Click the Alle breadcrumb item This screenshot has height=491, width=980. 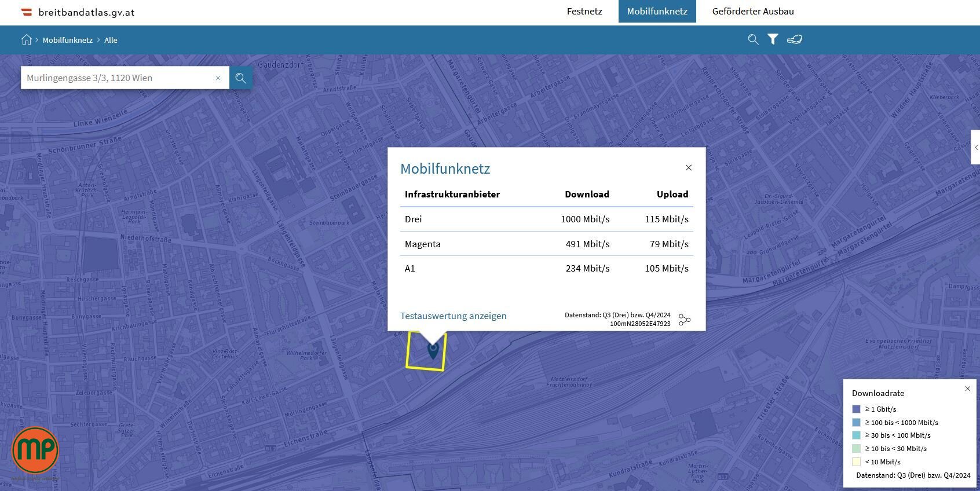tap(111, 41)
